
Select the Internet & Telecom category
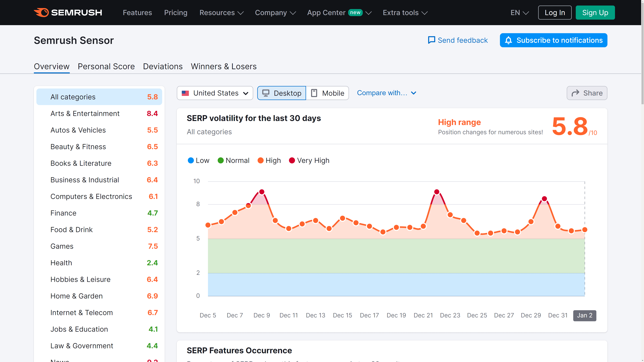[99, 313]
